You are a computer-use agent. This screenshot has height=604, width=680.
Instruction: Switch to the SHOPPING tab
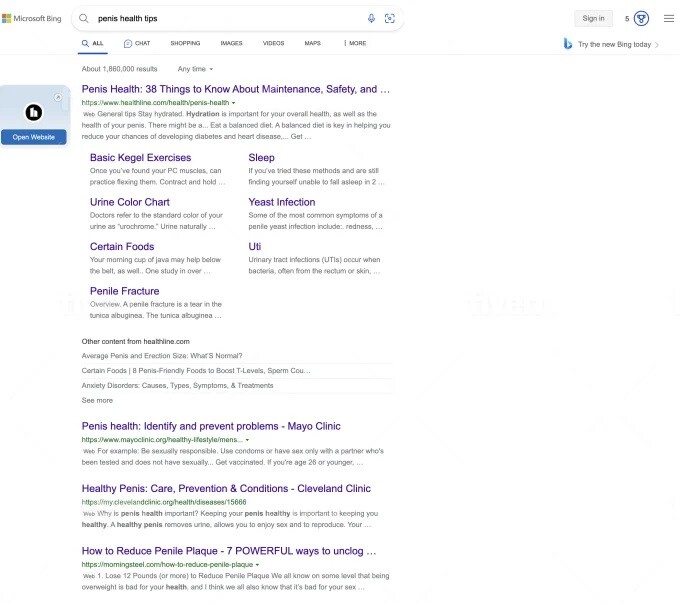(x=185, y=43)
